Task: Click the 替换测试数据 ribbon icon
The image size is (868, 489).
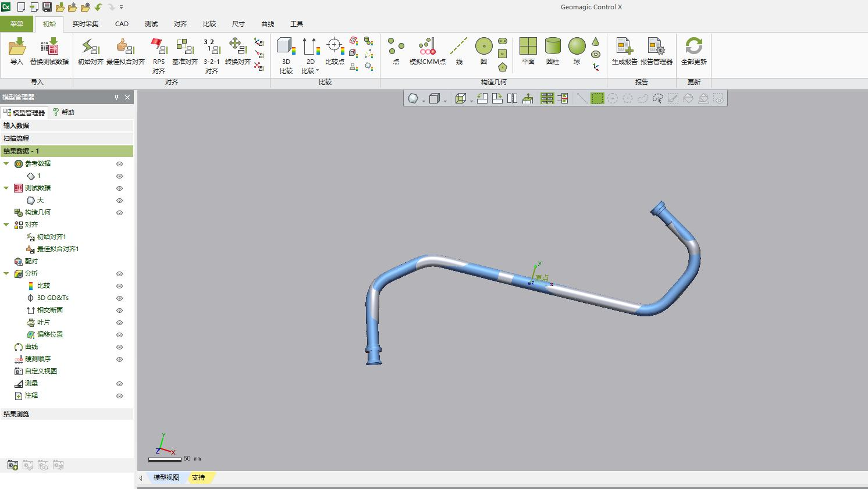Action: tap(49, 51)
